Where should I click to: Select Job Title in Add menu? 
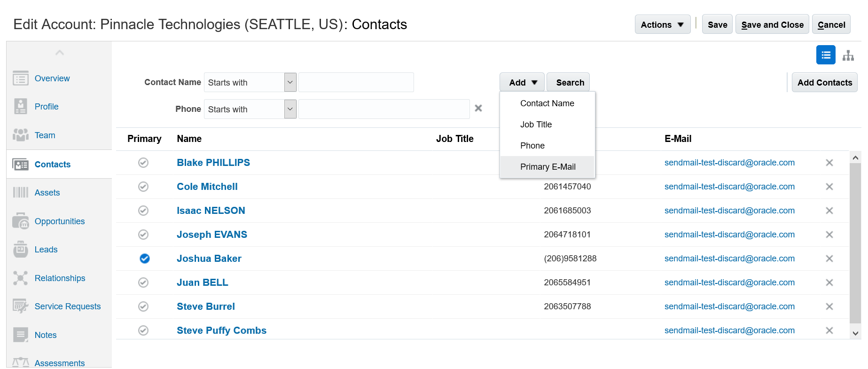pos(536,125)
